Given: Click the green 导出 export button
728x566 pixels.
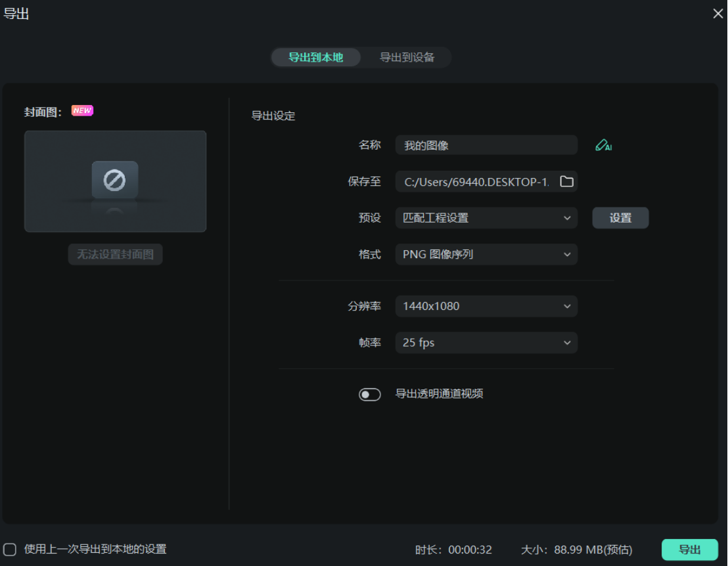Looking at the screenshot, I should click(x=689, y=550).
